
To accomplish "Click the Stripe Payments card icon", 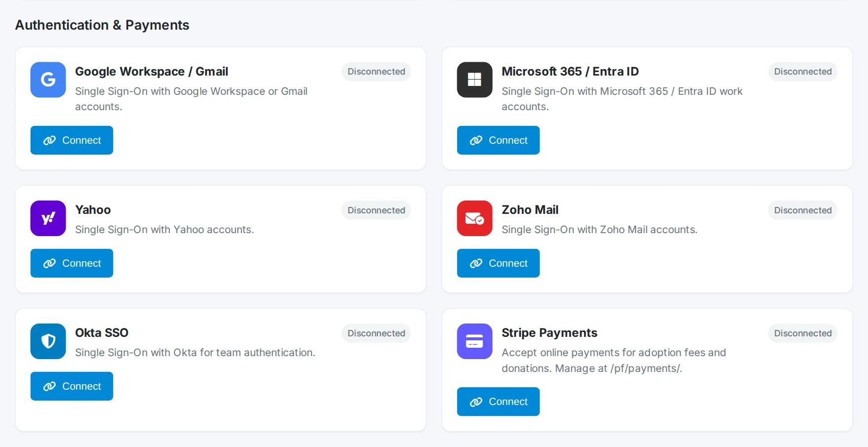I will pos(474,341).
